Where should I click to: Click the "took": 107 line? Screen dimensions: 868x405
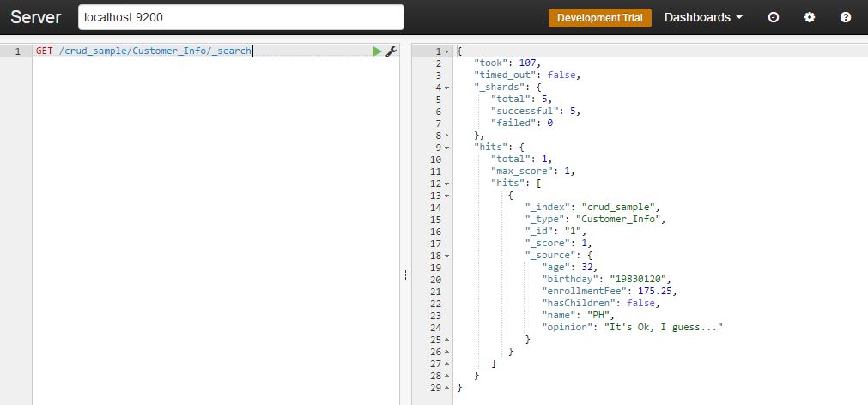pyautogui.click(x=507, y=63)
